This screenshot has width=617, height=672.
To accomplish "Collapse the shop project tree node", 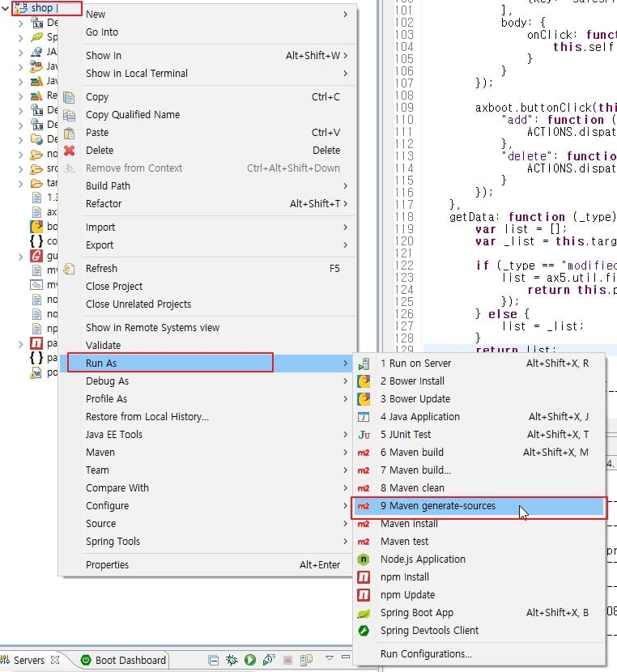I will (x=5, y=8).
